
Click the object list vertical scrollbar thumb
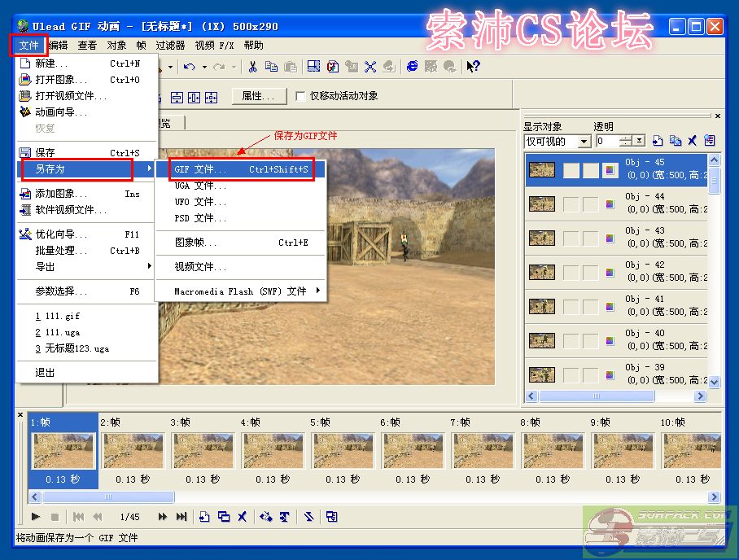(714, 180)
